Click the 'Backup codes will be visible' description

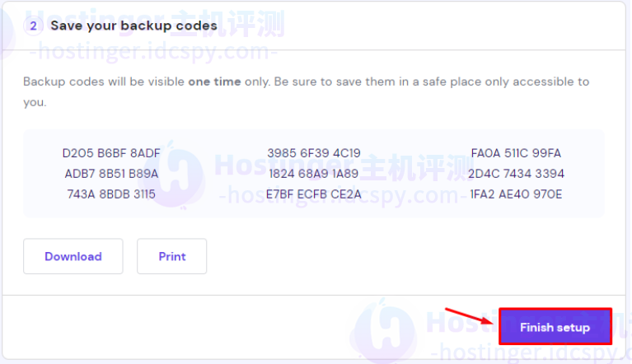click(x=307, y=91)
